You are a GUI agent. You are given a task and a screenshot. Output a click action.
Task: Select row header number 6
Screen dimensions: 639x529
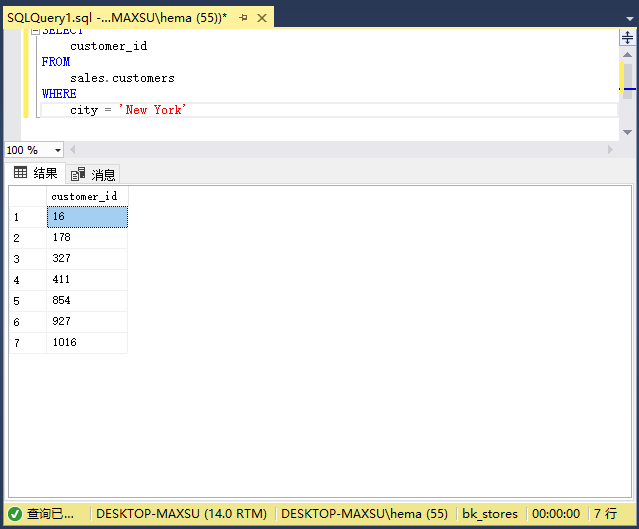point(28,322)
